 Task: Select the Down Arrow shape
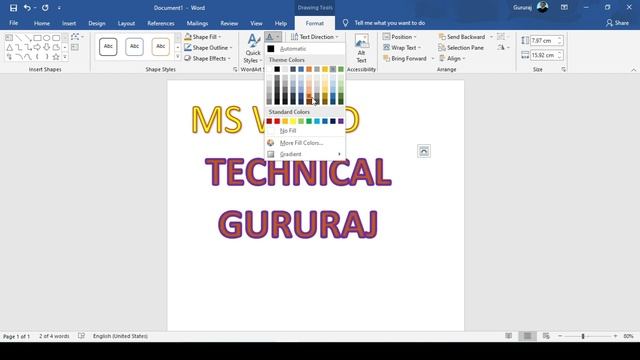[x=47, y=47]
